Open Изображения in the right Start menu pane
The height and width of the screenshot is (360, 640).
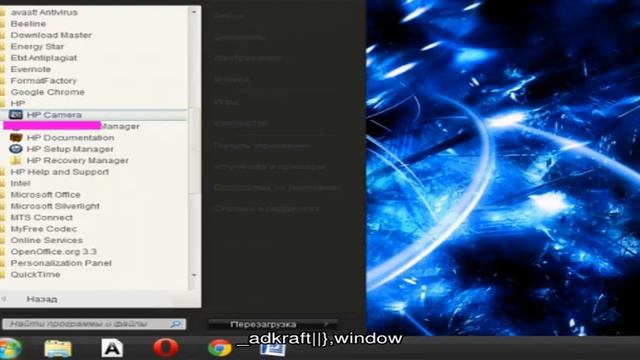(248, 58)
